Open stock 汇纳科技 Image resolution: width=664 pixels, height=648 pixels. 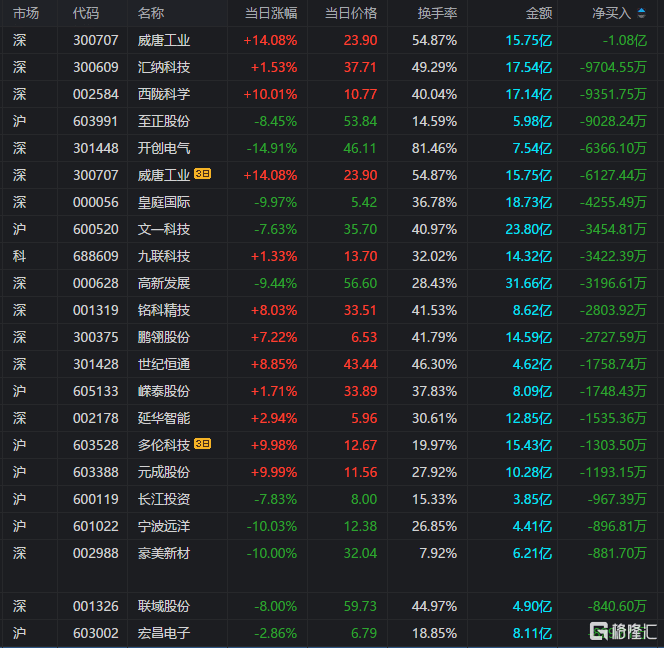coord(164,67)
